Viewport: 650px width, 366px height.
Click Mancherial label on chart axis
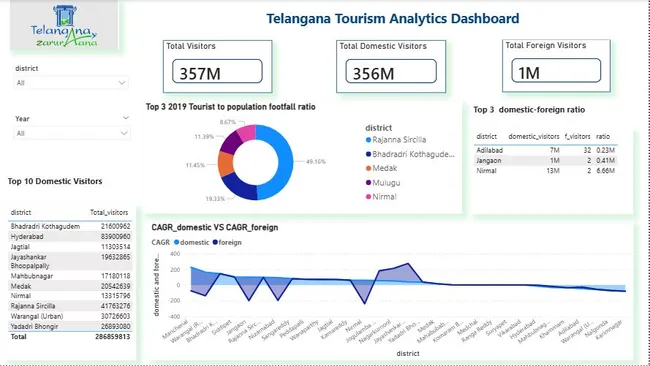[176, 329]
